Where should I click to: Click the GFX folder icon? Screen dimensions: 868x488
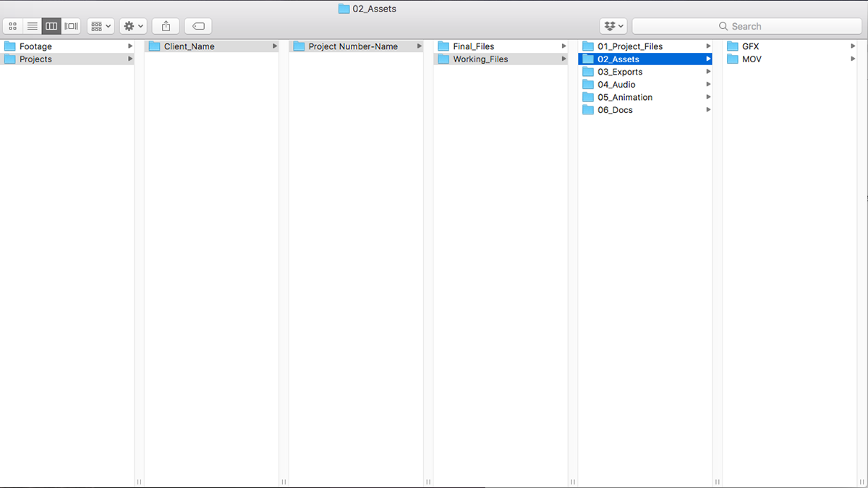pos(733,46)
